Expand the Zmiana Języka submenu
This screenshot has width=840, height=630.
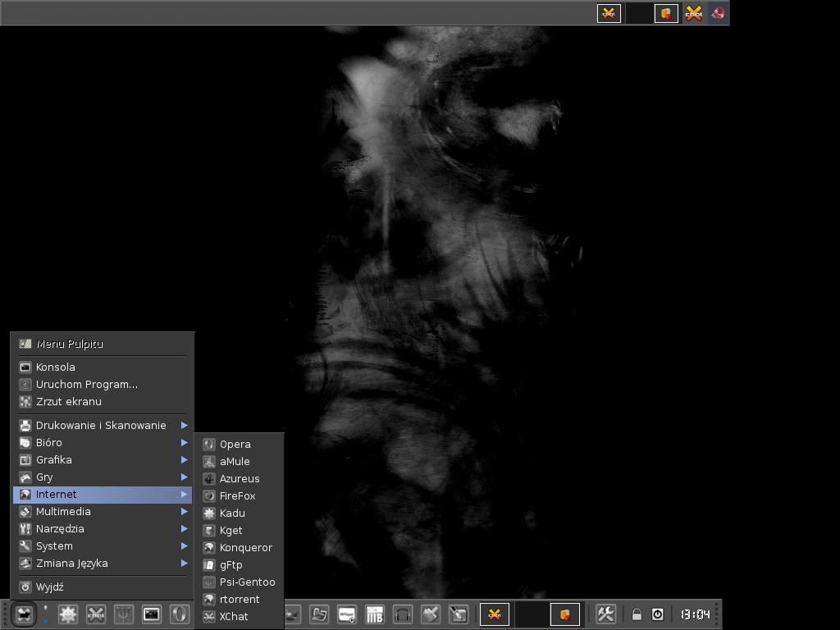coord(103,563)
